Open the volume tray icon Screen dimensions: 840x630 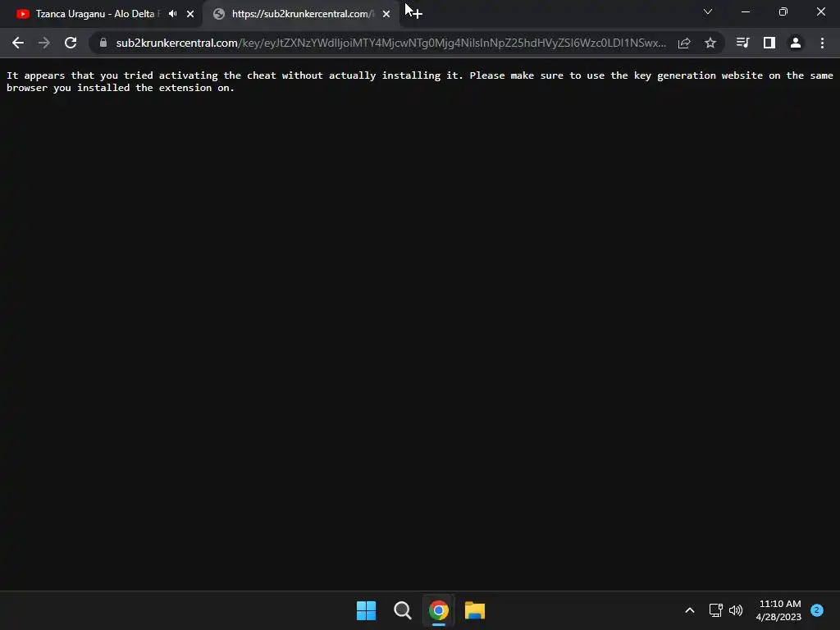(736, 610)
